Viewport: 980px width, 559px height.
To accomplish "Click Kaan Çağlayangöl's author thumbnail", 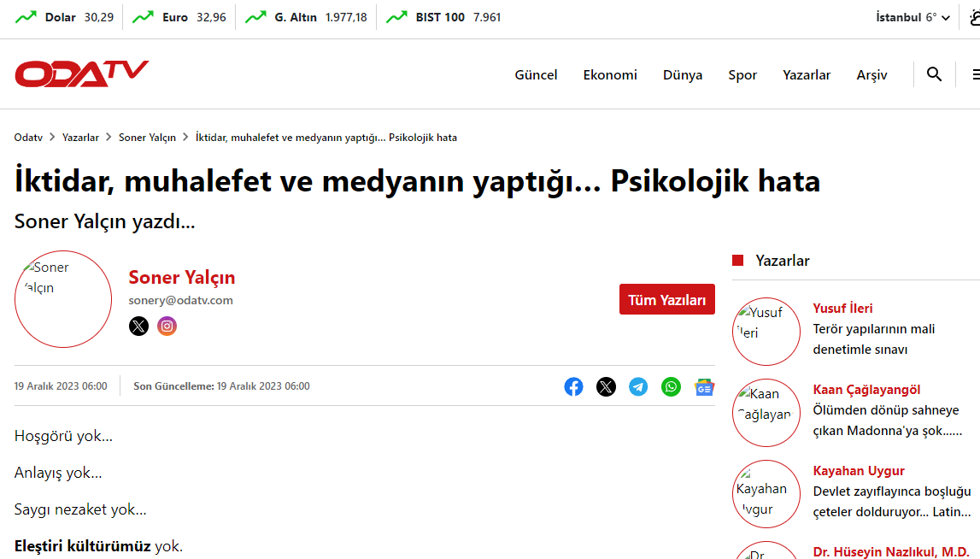I will pyautogui.click(x=766, y=413).
